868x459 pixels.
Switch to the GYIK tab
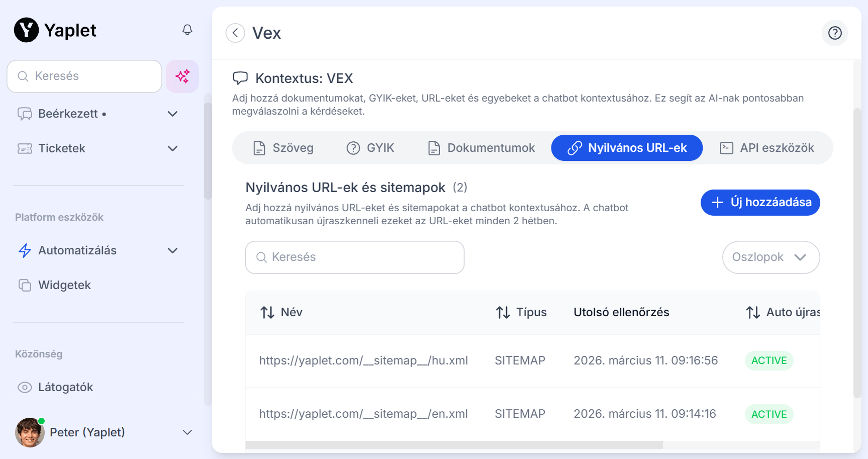370,148
